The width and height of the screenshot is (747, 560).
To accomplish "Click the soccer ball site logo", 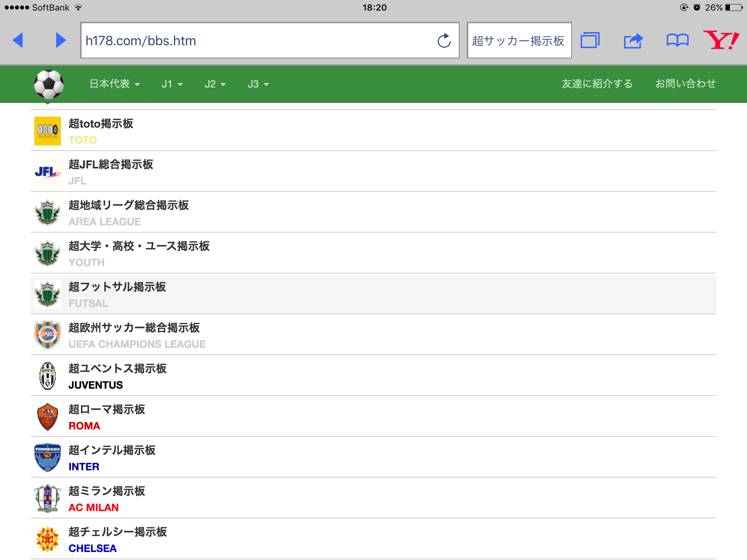I will [x=49, y=84].
